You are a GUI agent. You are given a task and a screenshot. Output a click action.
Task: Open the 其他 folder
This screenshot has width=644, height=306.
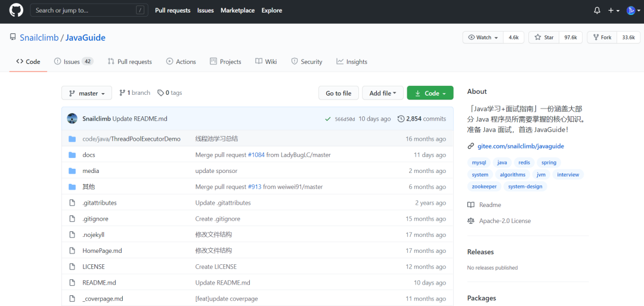click(89, 187)
